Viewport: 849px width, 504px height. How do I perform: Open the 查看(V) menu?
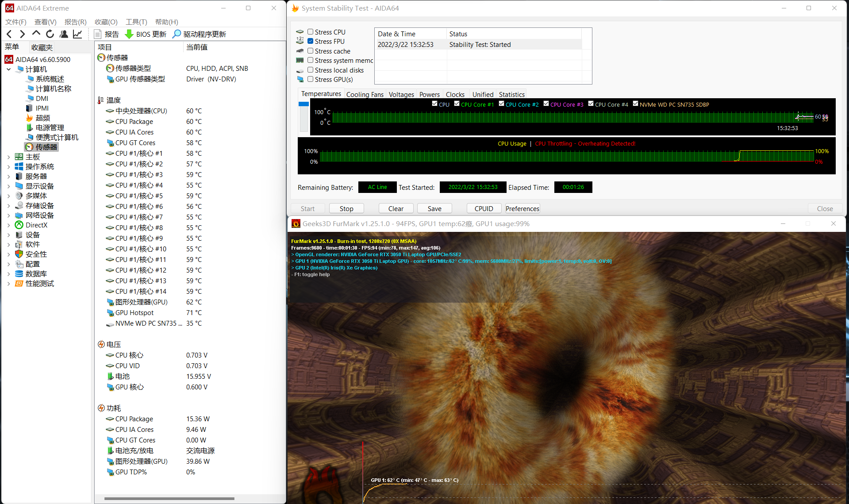pos(46,22)
